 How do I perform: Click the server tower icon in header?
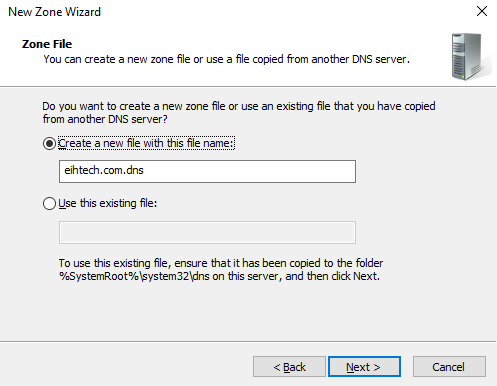click(471, 57)
